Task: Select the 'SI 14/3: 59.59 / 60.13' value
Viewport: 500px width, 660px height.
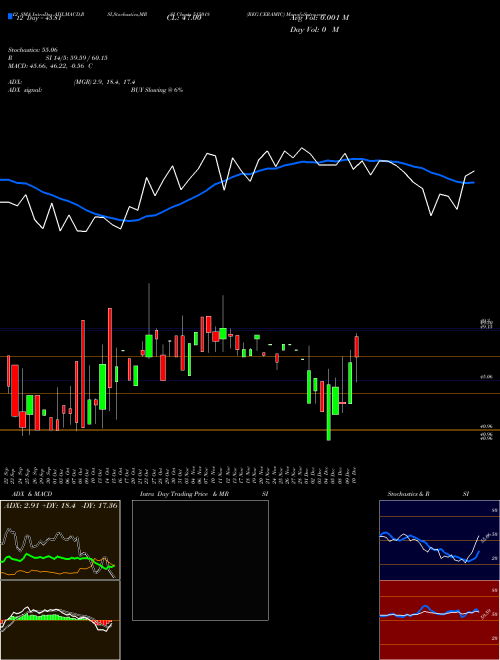Action: 77,58
